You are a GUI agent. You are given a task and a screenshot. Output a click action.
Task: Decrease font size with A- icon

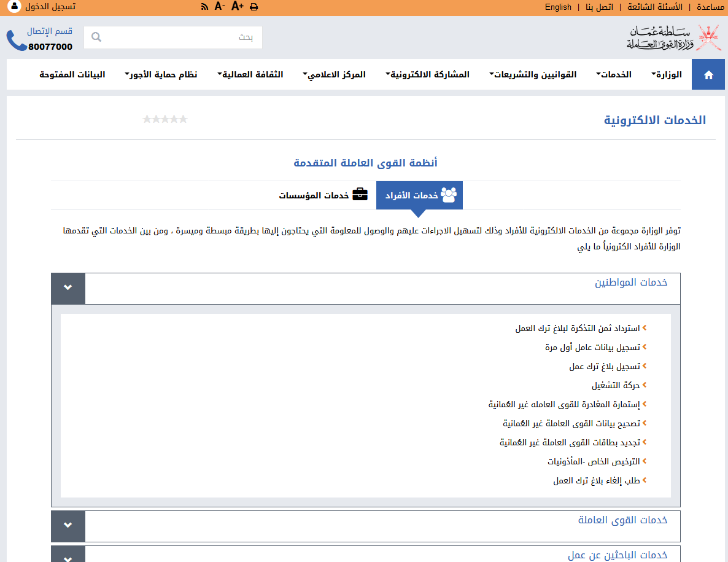pos(220,7)
